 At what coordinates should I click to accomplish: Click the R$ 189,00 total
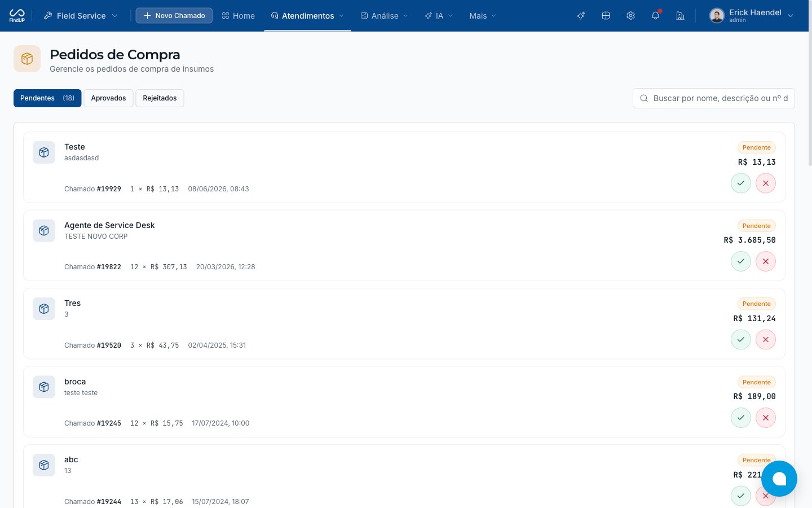click(754, 396)
